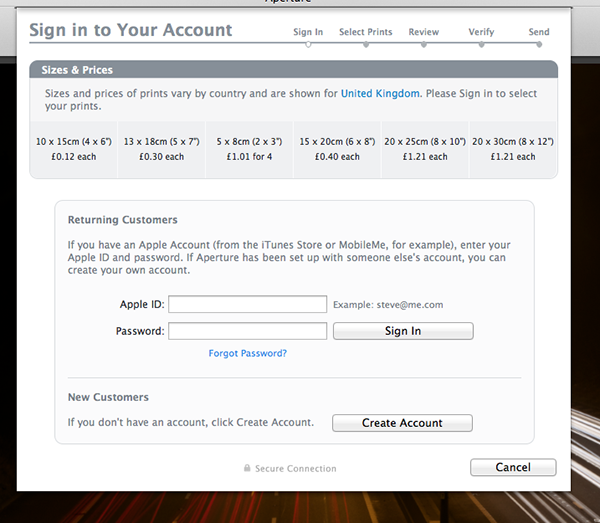Click the £0.40 each price
The width and height of the screenshot is (600, 523).
(x=337, y=156)
